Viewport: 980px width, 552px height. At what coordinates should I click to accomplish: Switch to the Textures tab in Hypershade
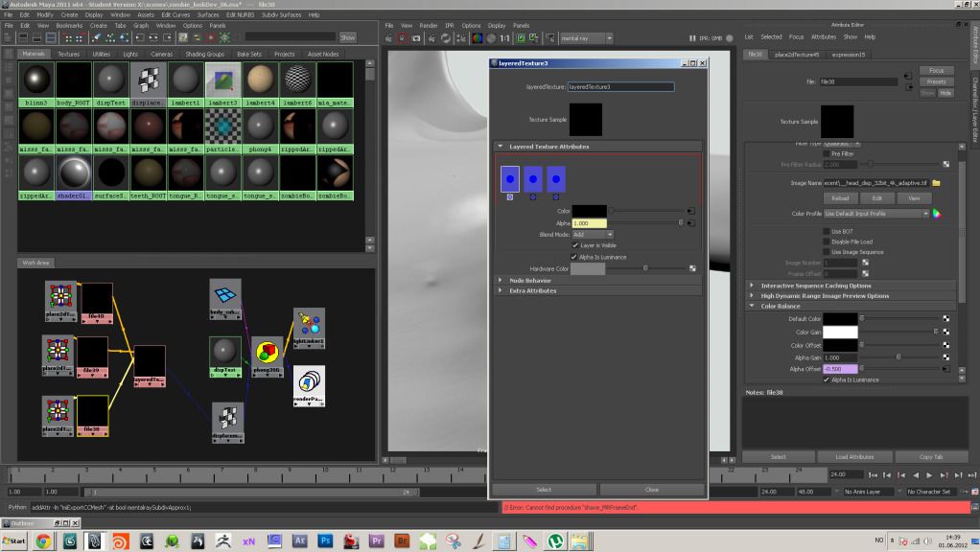[x=69, y=55]
